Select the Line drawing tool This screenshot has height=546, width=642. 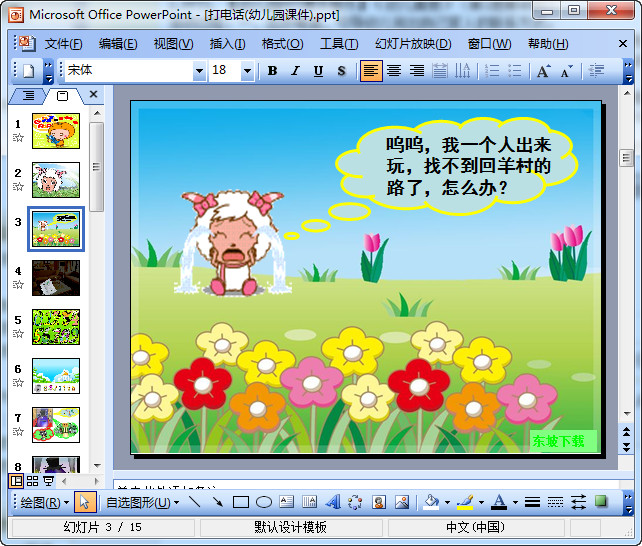[194, 502]
